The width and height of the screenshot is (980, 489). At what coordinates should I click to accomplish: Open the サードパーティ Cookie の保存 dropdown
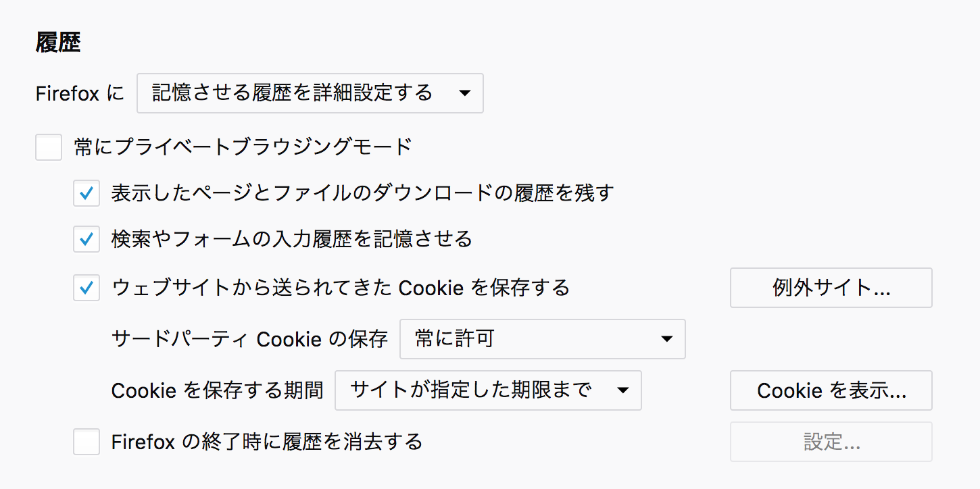[542, 339]
